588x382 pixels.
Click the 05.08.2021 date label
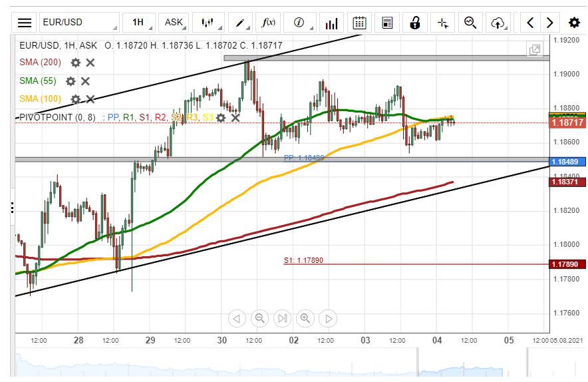point(567,340)
